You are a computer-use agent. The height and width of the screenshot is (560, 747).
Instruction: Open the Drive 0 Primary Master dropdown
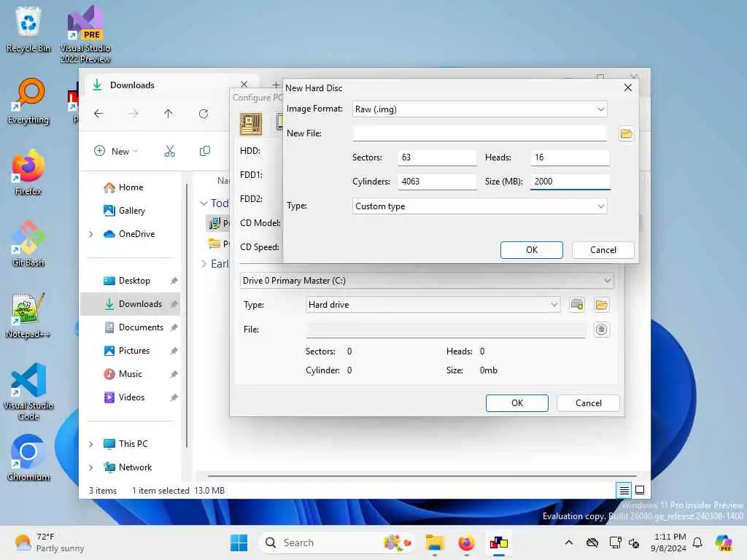tap(426, 281)
